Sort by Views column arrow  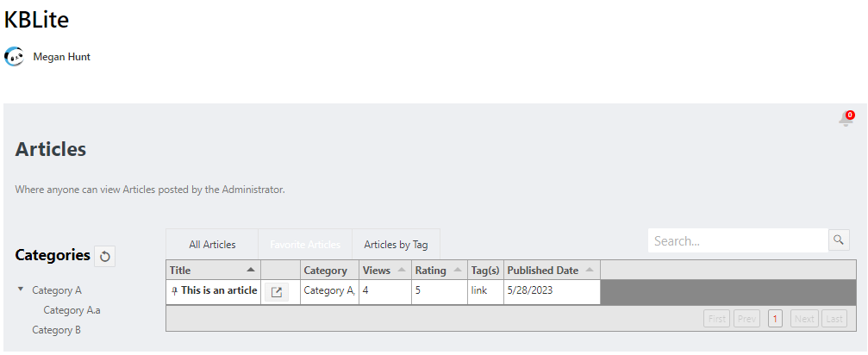(402, 271)
